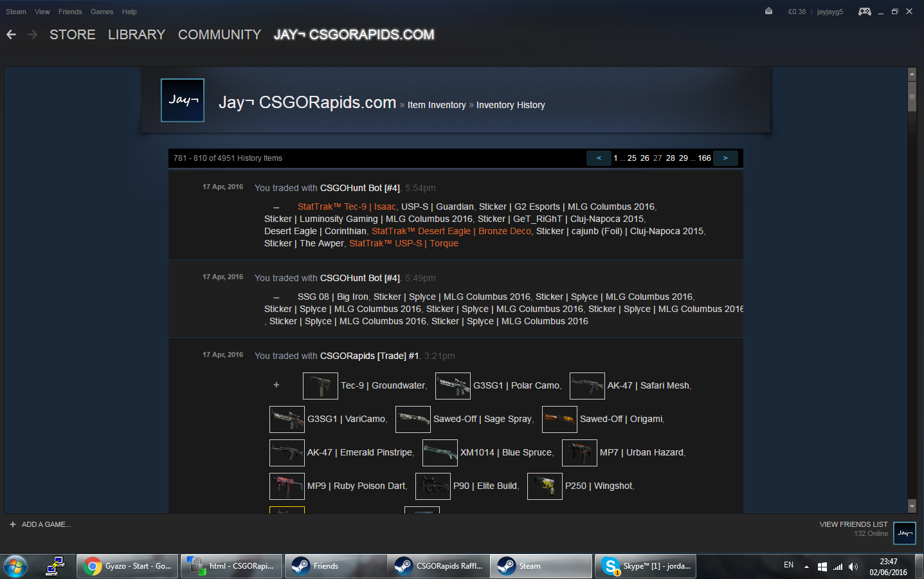Click the page scrollbar up arrow

[x=912, y=74]
